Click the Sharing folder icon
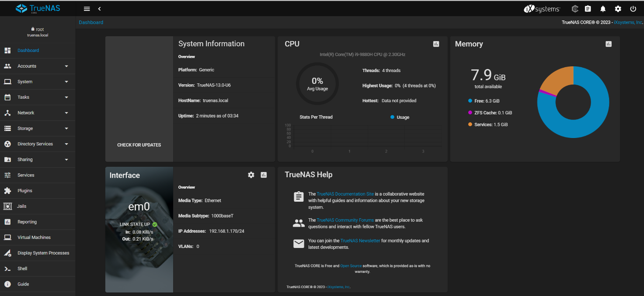The image size is (644, 296). click(7, 159)
